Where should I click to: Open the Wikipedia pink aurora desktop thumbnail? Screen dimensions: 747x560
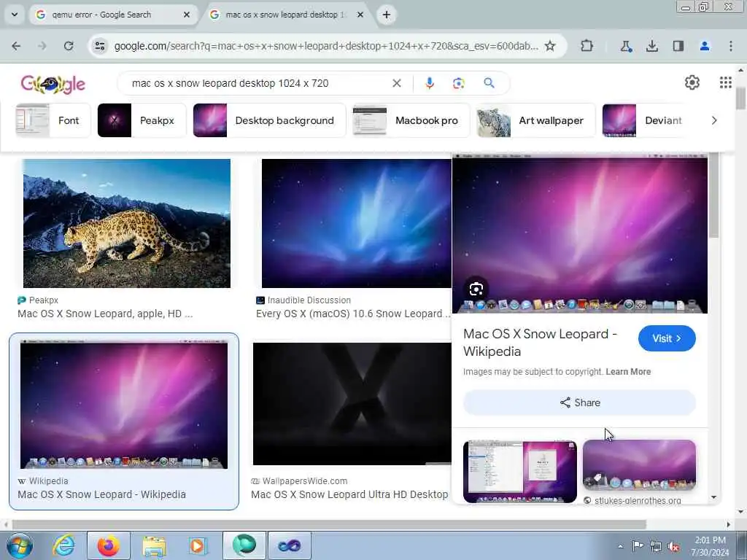tap(124, 404)
